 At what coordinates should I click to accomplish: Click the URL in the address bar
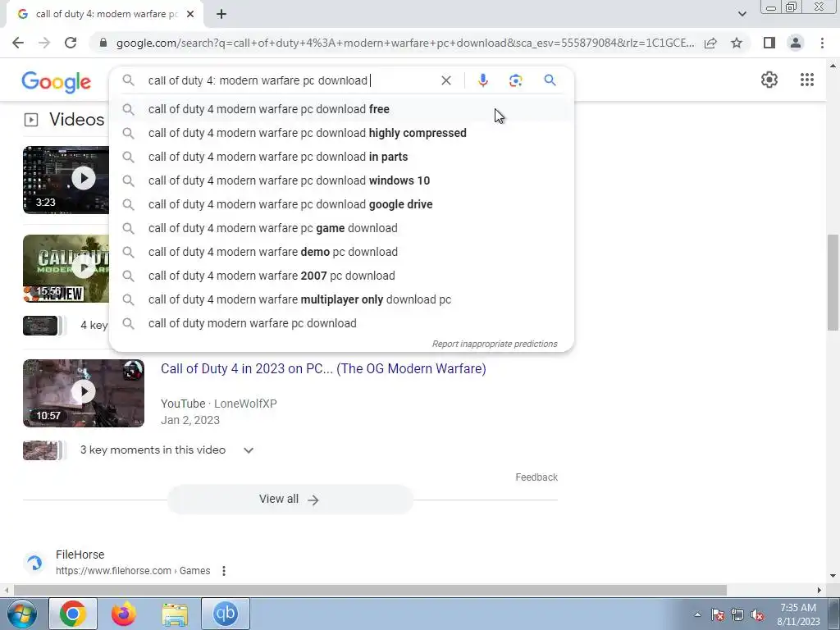pos(405,43)
